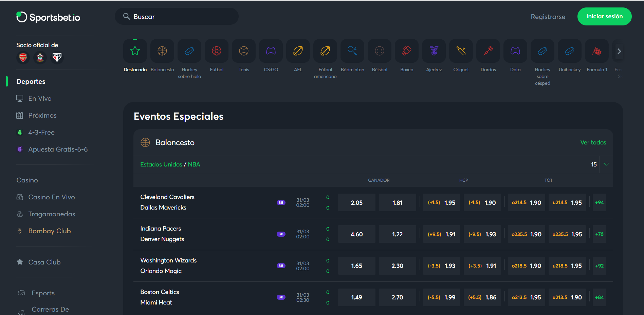Screen dimensions: 644x315
Task: Go to En Vivo in sidebar
Action: coord(34,98)
